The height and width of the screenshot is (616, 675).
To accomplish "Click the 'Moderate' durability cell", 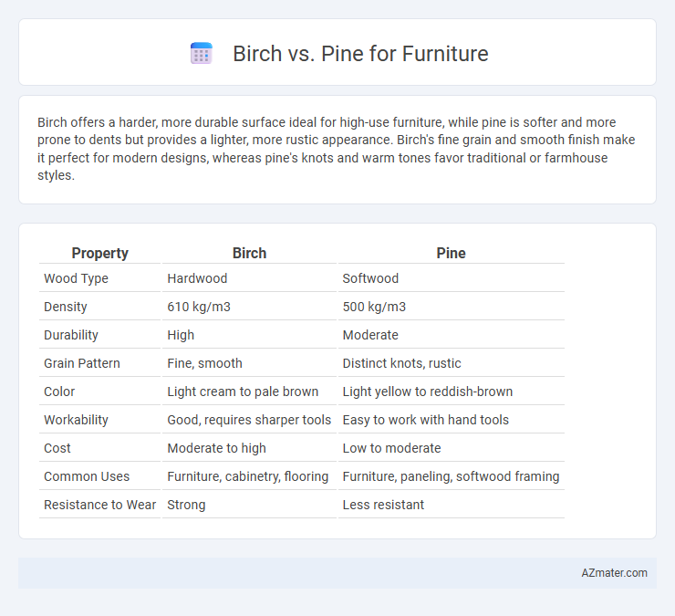I will tap(370, 335).
